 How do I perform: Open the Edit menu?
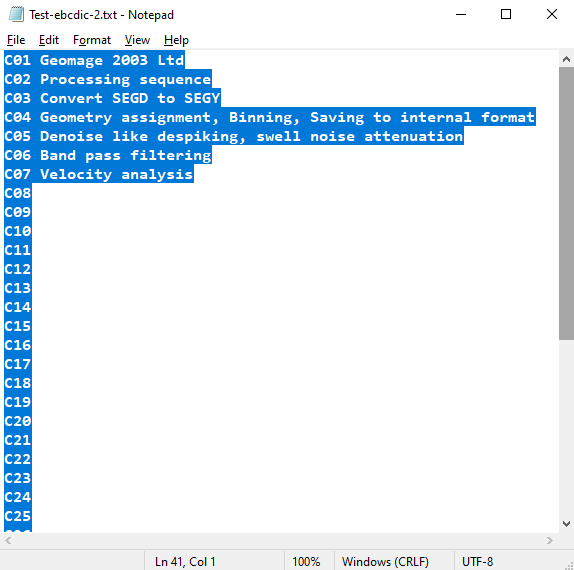click(x=49, y=40)
